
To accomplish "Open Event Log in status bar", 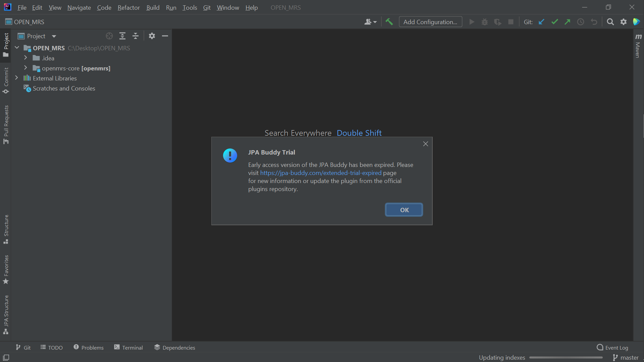I will point(612,348).
